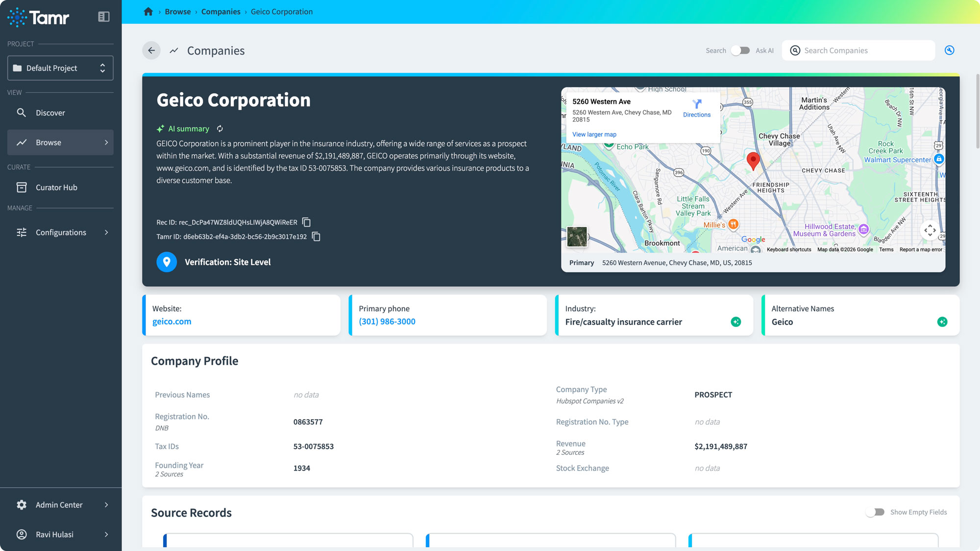Open the geico.com website link
Image resolution: width=980 pixels, height=551 pixels.
point(171,322)
